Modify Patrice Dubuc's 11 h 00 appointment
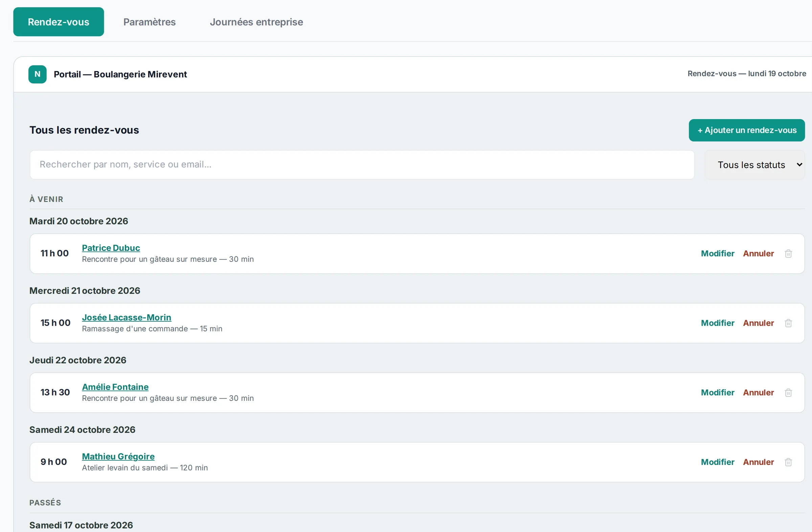 point(718,253)
